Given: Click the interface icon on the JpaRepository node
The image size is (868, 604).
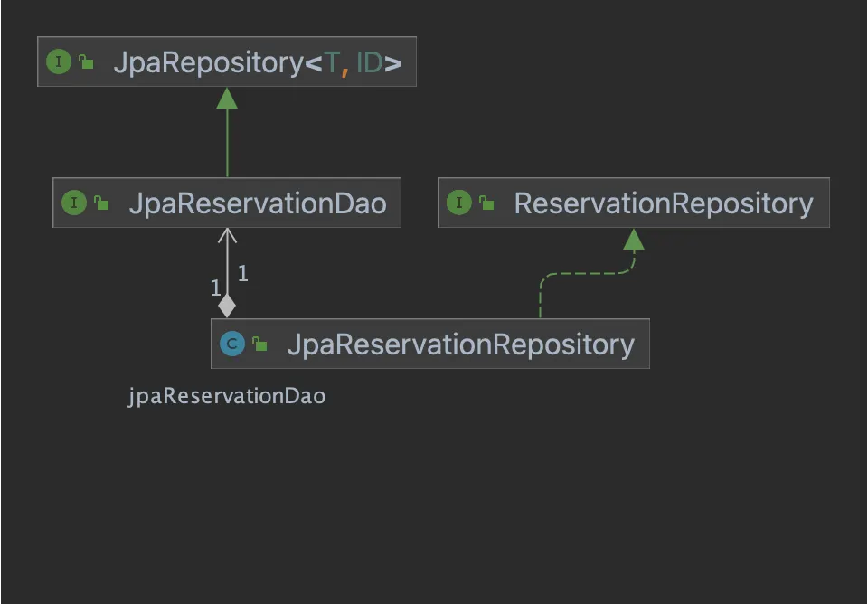Looking at the screenshot, I should click(58, 62).
